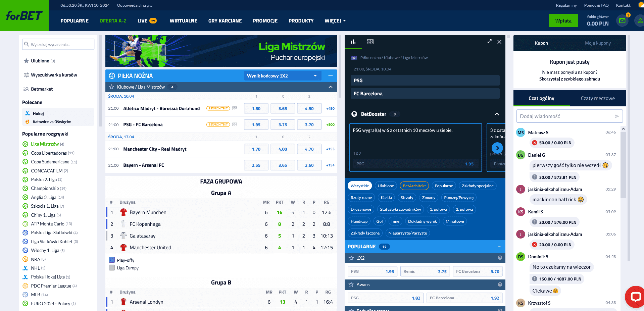Next BetBooster card arrow

click(497, 148)
